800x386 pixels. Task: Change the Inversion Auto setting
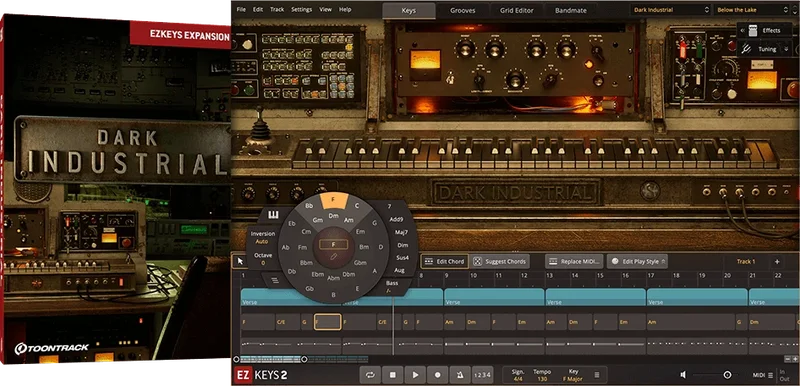(x=262, y=238)
